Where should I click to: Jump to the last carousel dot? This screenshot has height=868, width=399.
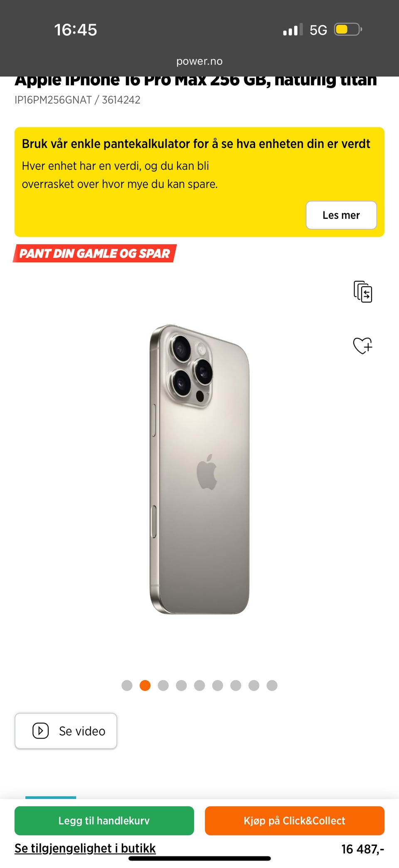click(272, 685)
